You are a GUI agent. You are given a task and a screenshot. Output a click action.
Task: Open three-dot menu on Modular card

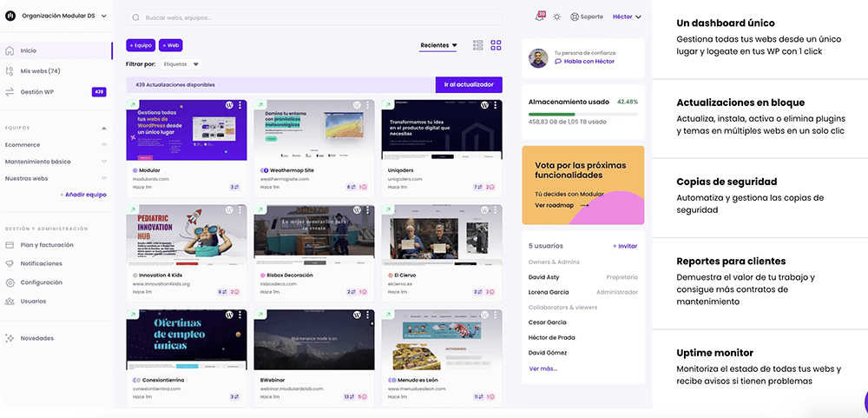240,105
